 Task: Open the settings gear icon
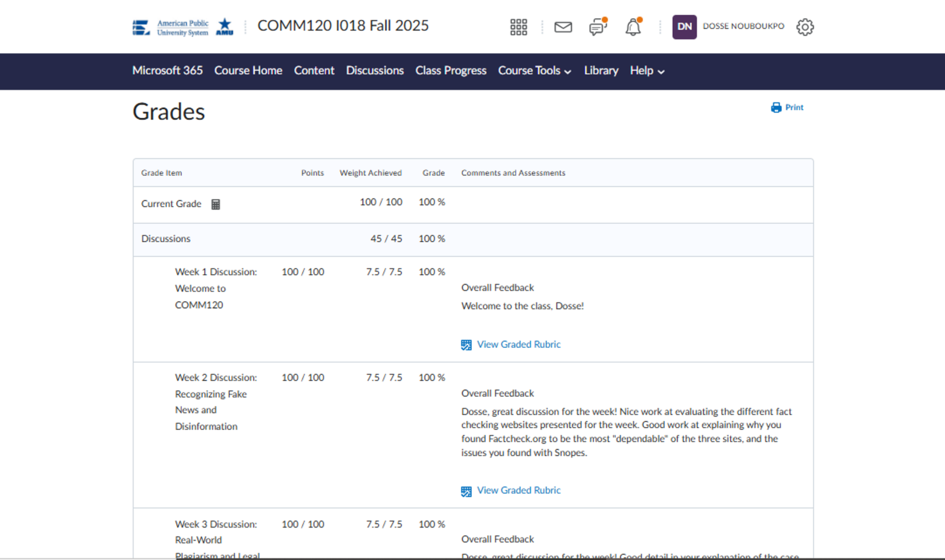click(805, 27)
